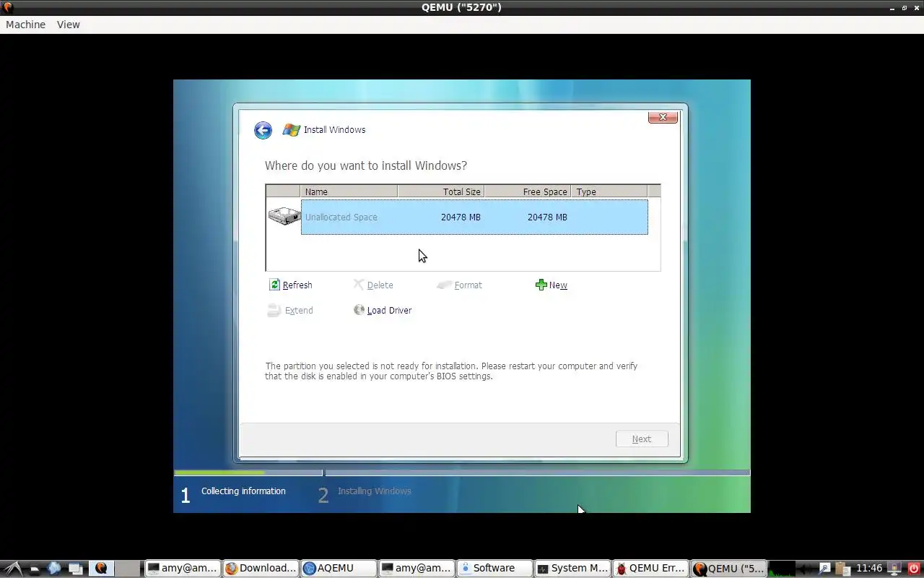924x578 pixels.
Task: Close the Install Windows dialog with red X
Action: 663,117
